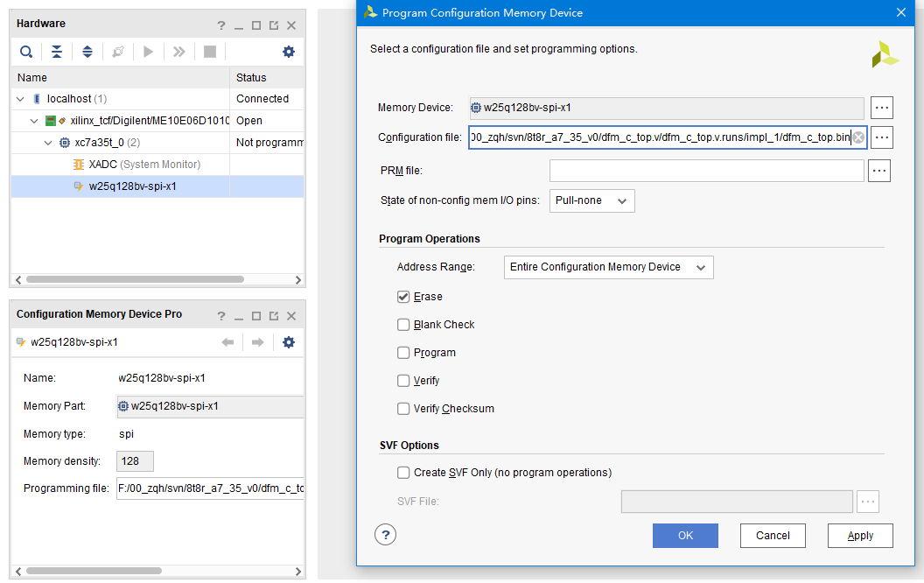924x583 pixels.
Task: Open Hardware panel help question mark
Action: pyautogui.click(x=221, y=25)
